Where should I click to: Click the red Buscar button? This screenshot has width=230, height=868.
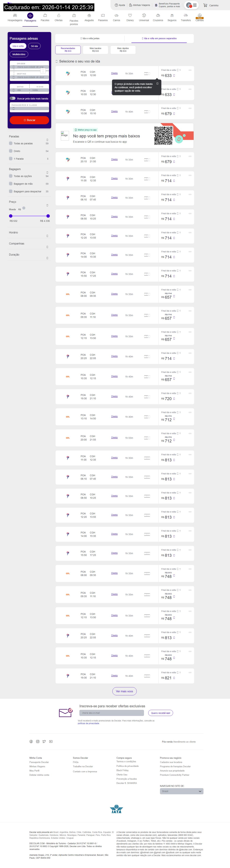tap(29, 120)
